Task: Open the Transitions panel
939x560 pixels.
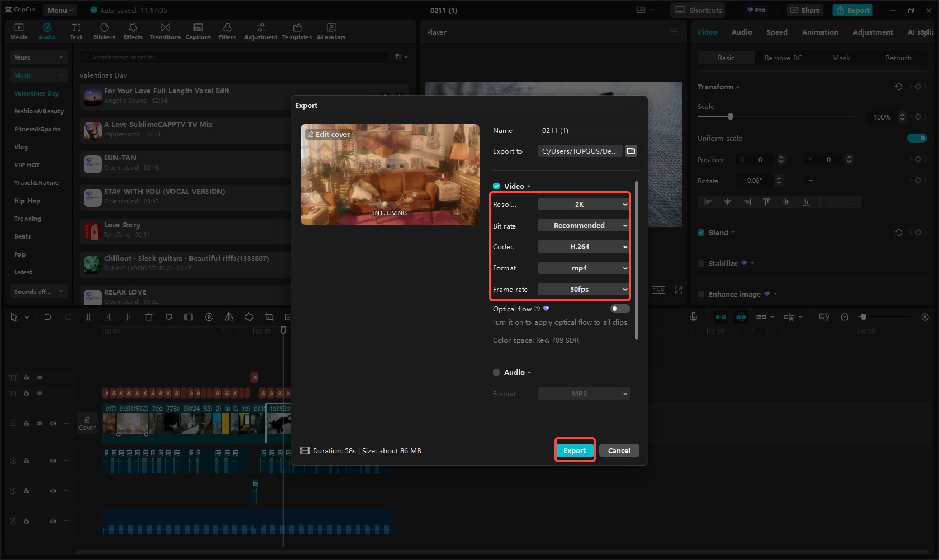Action: pos(165,31)
